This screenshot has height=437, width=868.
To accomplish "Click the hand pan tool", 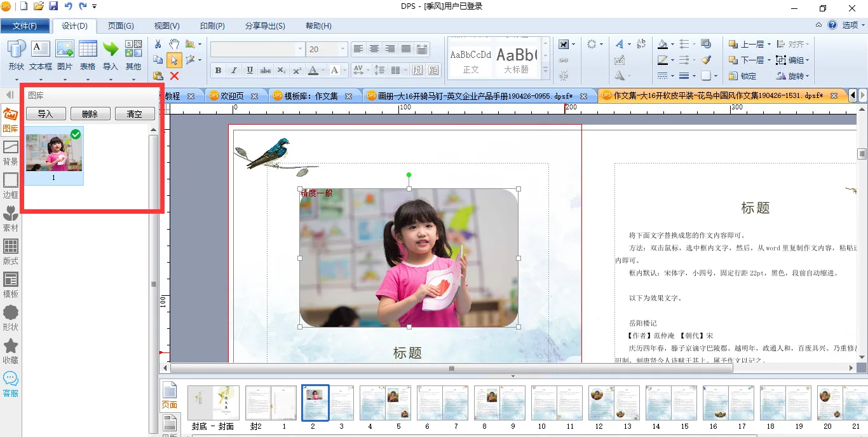I will [174, 44].
